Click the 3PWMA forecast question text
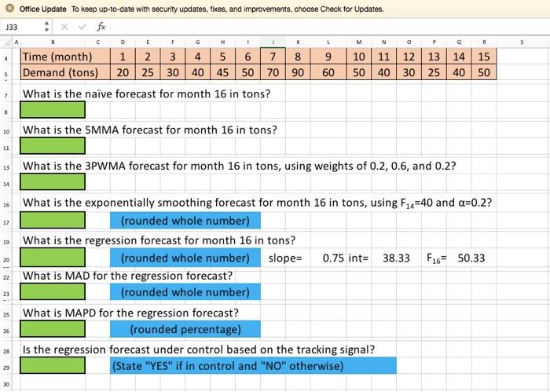The width and height of the screenshot is (550, 392). point(239,166)
